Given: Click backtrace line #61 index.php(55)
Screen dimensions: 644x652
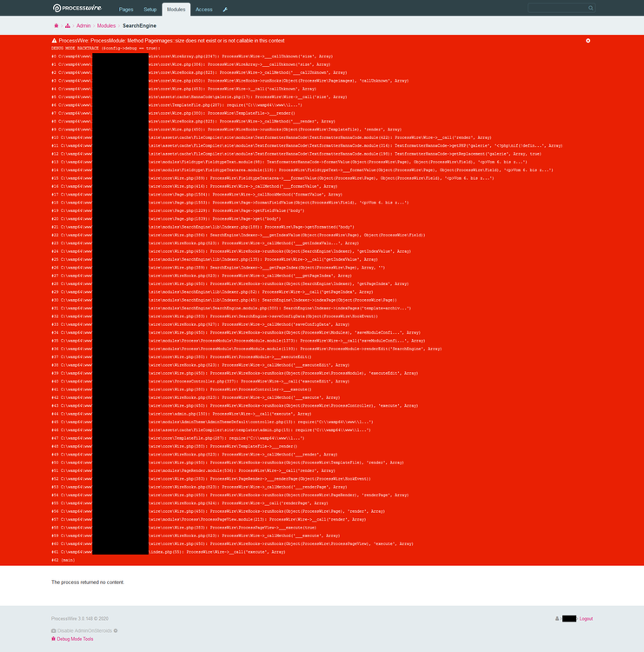Looking at the screenshot, I should tap(169, 552).
